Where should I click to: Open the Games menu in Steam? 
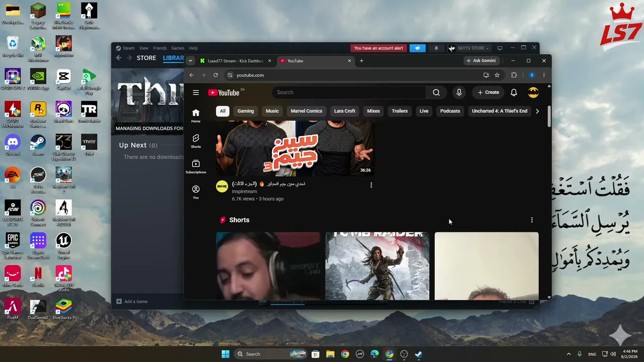tap(178, 48)
